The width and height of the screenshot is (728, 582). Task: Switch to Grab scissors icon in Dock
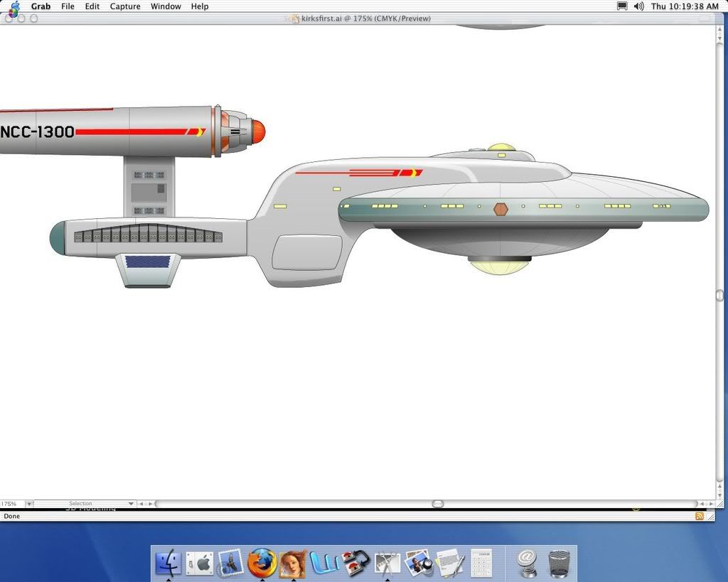point(387,564)
